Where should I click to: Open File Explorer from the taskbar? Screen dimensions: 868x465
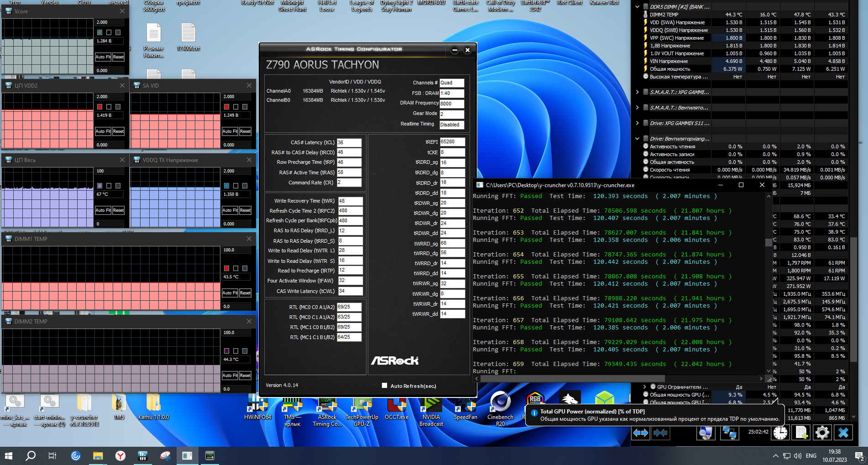98,455
